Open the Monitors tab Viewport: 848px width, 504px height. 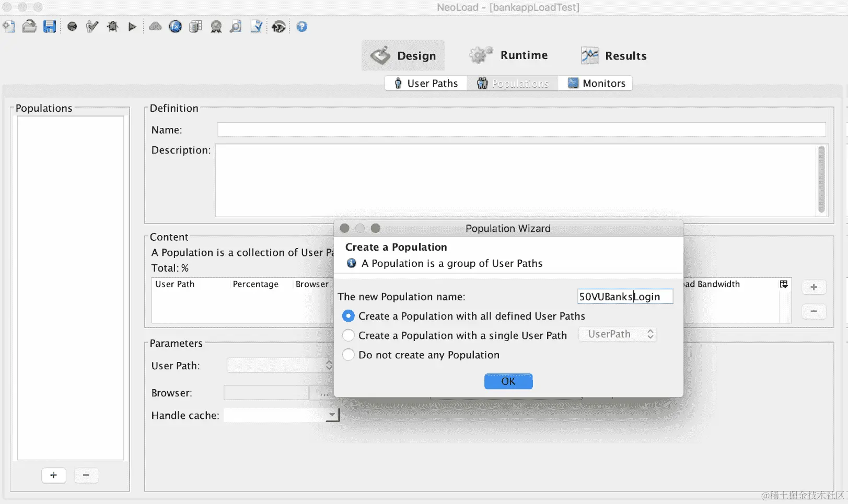pos(596,84)
